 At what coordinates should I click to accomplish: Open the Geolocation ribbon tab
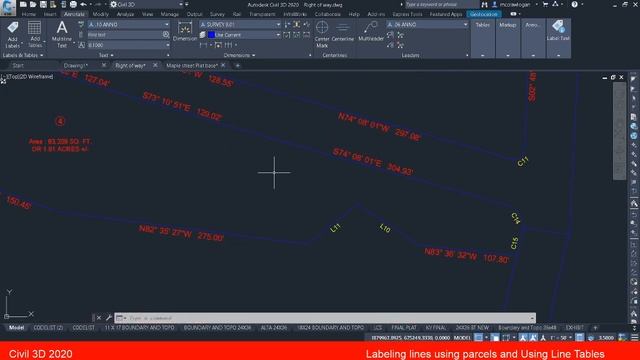pyautogui.click(x=484, y=14)
